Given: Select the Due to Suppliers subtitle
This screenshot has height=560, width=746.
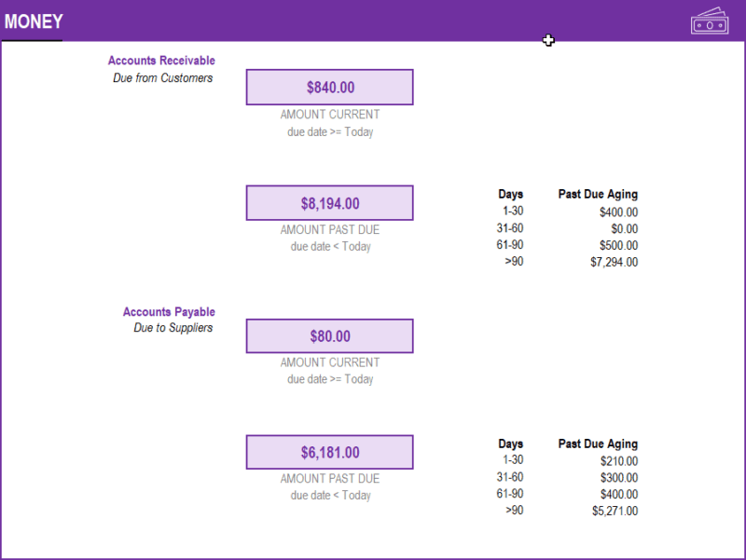Looking at the screenshot, I should pos(173,328).
